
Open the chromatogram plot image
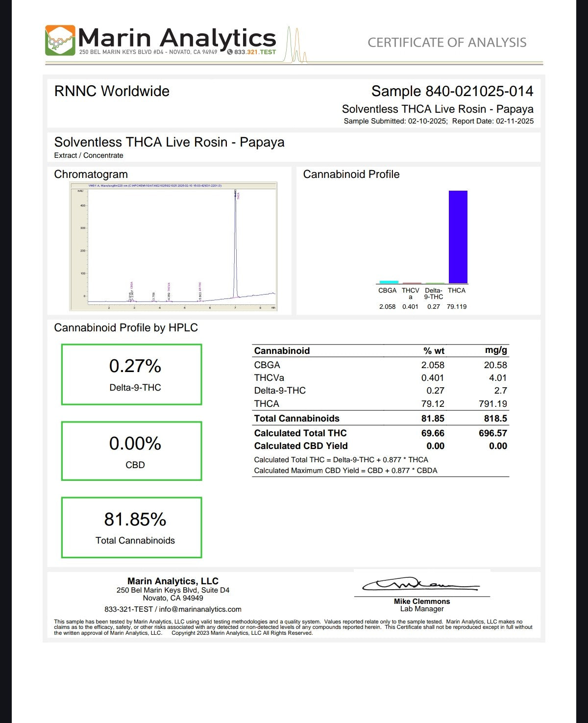(x=173, y=246)
